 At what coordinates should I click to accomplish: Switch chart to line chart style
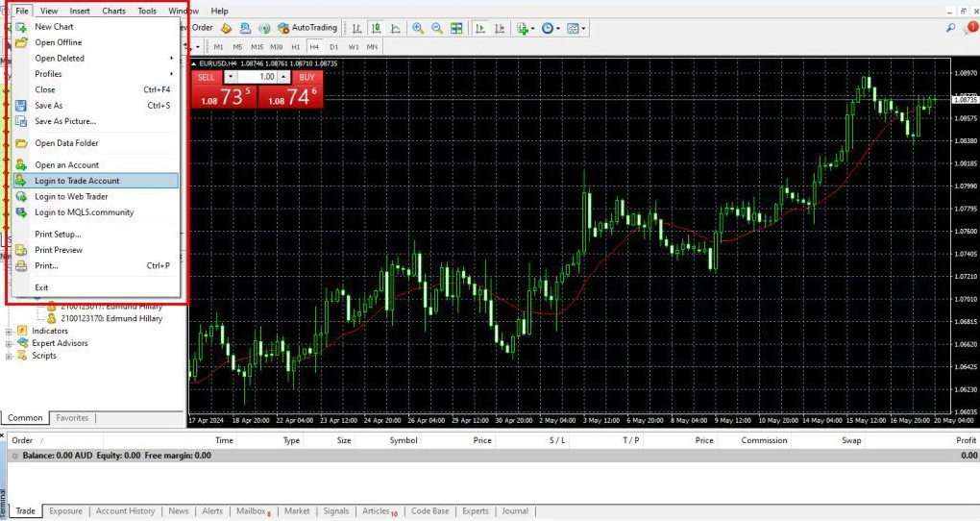(x=396, y=28)
